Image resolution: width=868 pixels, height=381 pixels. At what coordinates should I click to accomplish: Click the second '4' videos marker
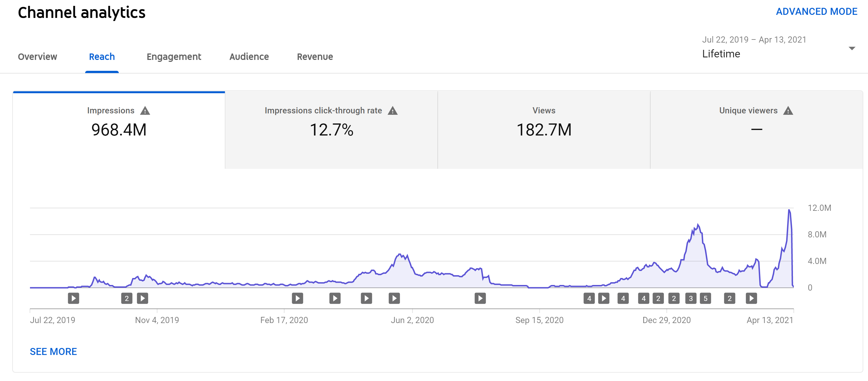tap(623, 298)
